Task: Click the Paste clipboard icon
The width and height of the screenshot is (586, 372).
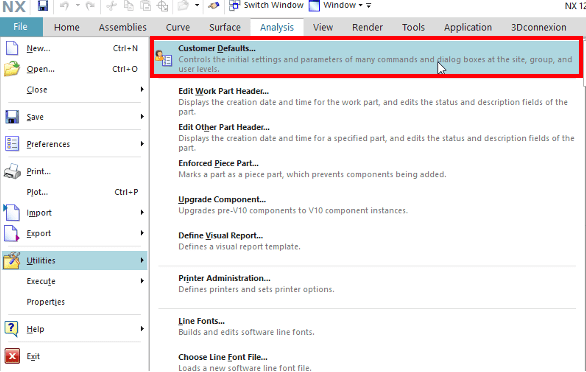Action: (x=145, y=6)
